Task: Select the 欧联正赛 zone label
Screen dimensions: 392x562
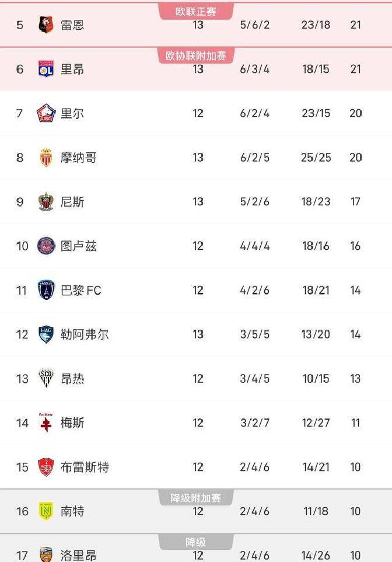Action: tap(196, 12)
